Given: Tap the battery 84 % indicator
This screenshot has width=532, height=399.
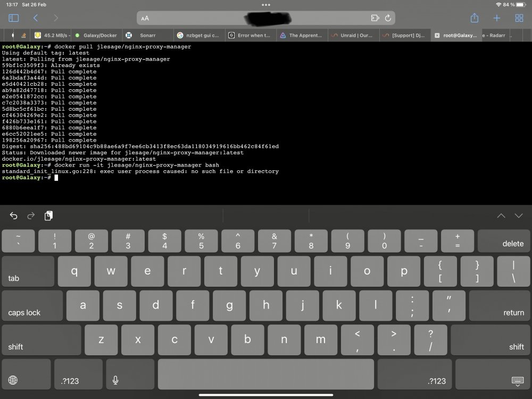Looking at the screenshot, I should click(x=514, y=5).
